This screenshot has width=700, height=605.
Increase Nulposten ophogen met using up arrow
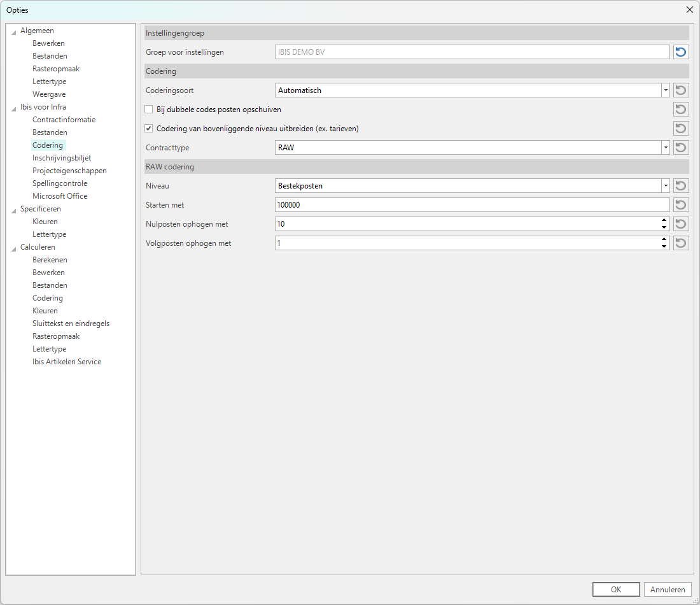664,221
